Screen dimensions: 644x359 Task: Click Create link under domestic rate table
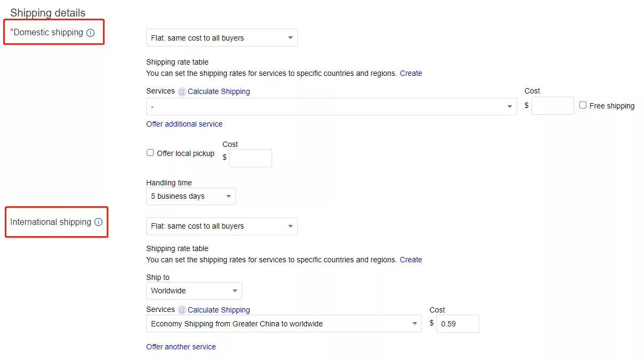[x=411, y=73]
